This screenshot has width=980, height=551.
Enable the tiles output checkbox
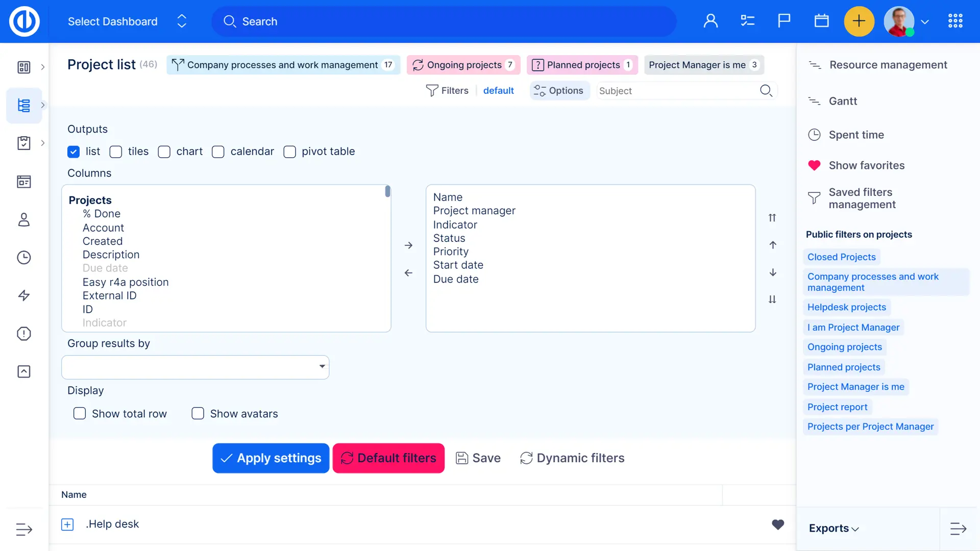[x=116, y=152]
